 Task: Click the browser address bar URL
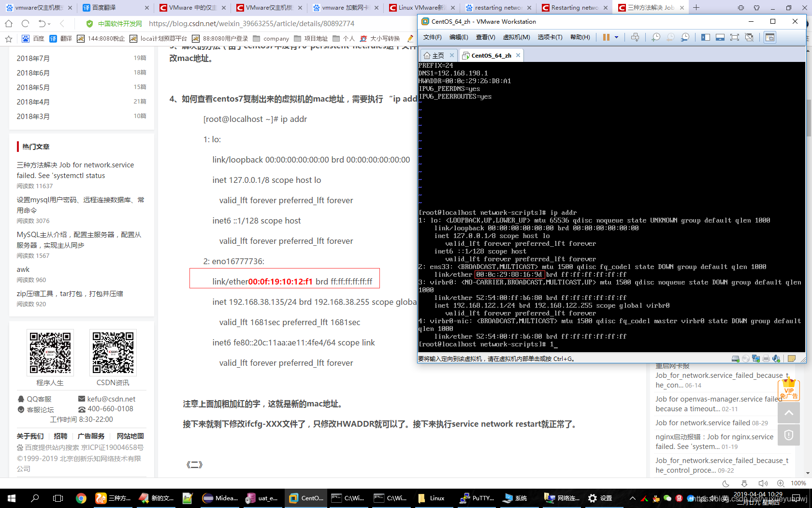[x=251, y=24]
